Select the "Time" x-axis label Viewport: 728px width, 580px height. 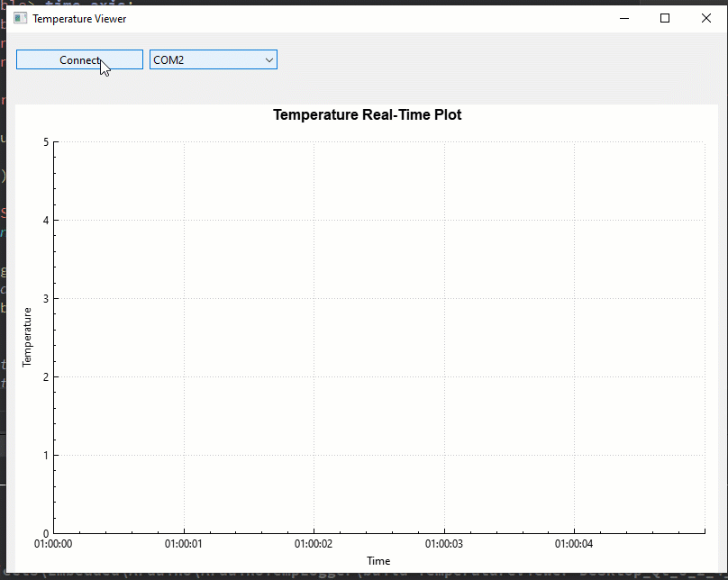click(x=378, y=561)
